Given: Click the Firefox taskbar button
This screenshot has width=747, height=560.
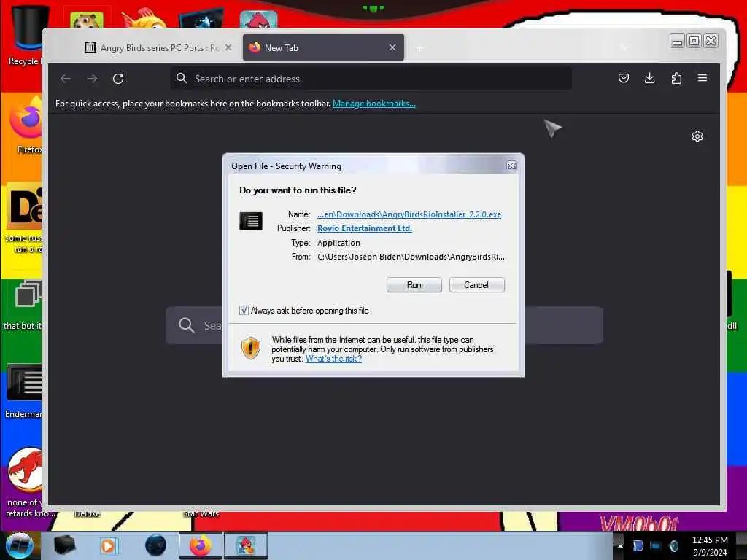Looking at the screenshot, I should coord(201,545).
